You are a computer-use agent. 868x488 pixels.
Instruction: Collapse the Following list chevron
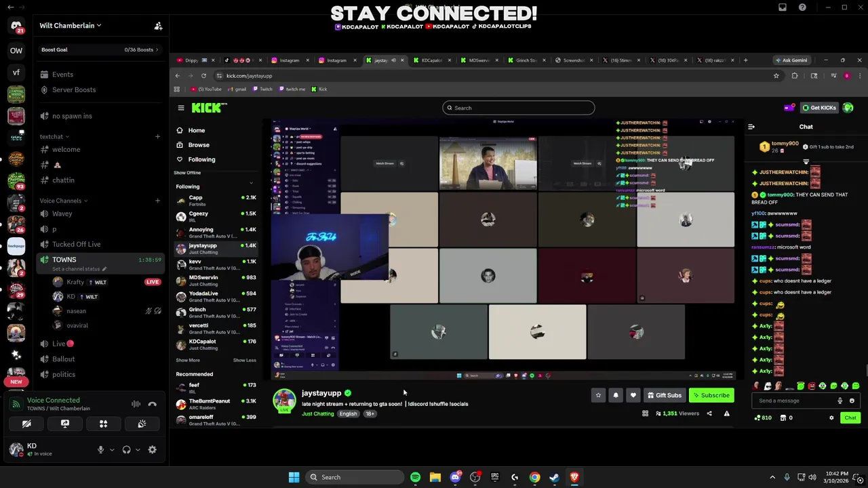click(251, 183)
